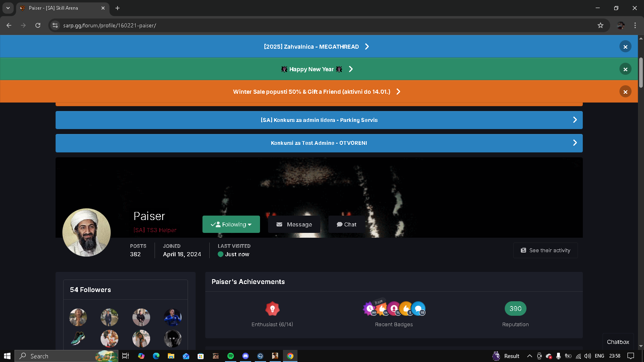This screenshot has height=362, width=644.
Task: Switch to the Paiser Skill Arena tab
Action: click(60, 8)
